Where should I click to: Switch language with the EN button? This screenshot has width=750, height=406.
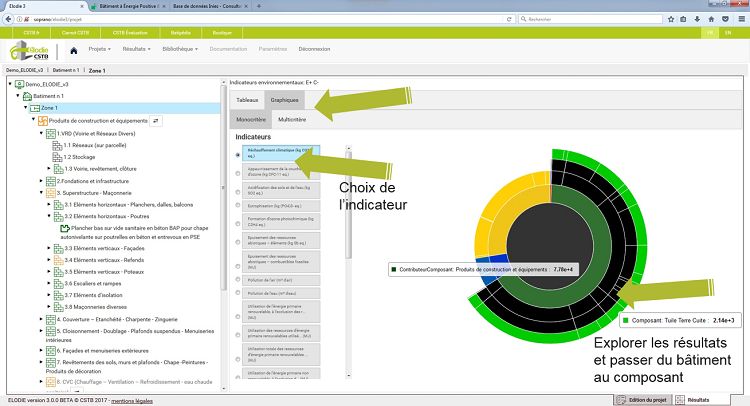pos(728,33)
